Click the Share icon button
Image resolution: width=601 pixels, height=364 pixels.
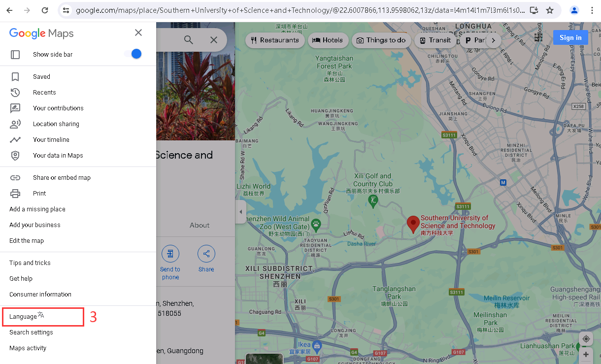pos(206,254)
